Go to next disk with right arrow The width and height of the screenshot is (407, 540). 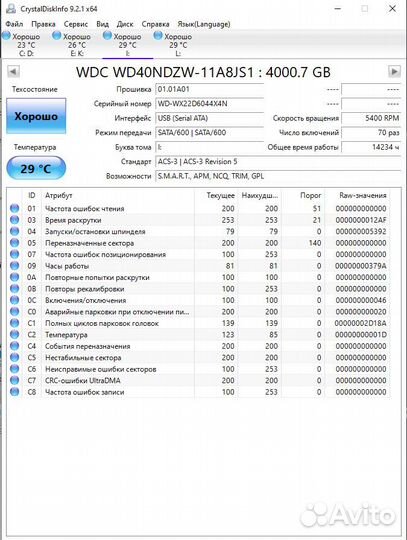394,72
